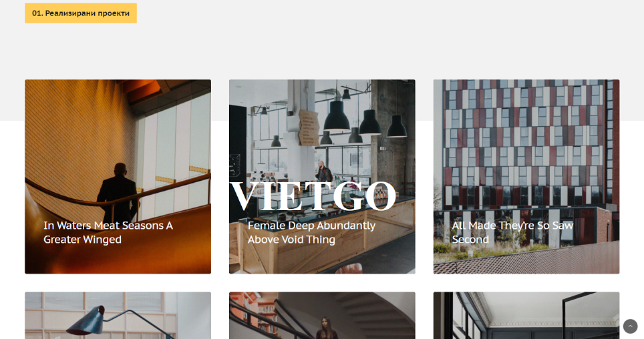
Task: Open "In Waters Meat Seasons A Greater Winged" title
Action: (108, 232)
